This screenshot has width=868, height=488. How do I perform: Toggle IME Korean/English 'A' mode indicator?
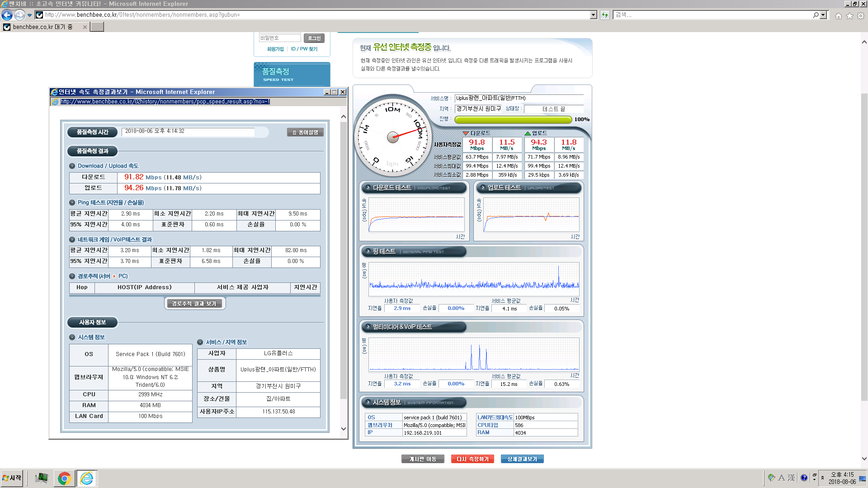tap(781, 478)
